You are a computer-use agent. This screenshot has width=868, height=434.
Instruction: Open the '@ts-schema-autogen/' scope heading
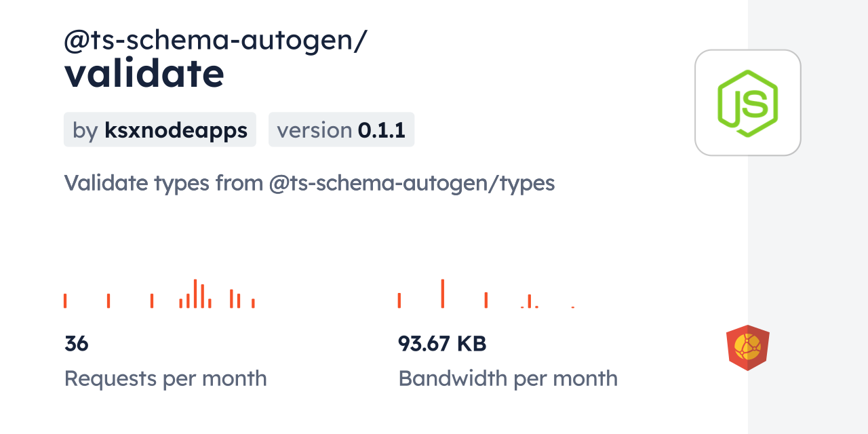pyautogui.click(x=215, y=41)
